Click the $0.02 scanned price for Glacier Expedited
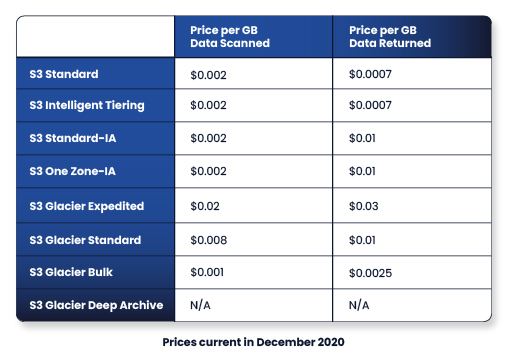 pos(205,206)
